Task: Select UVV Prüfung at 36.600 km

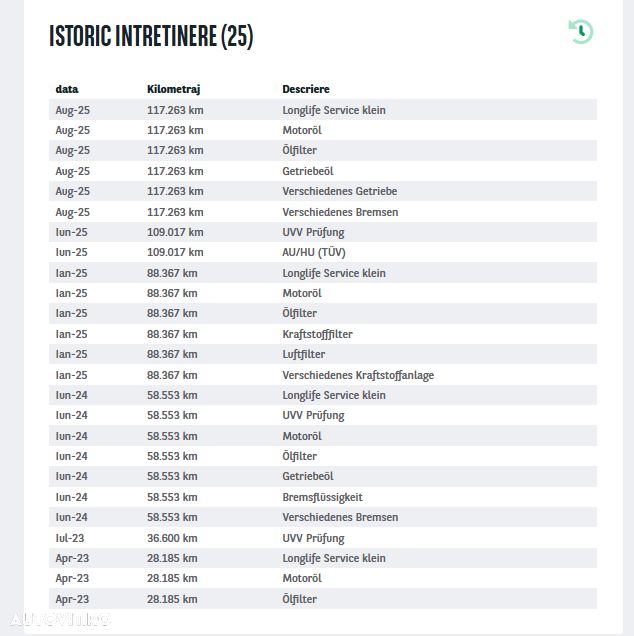Action: coord(313,538)
